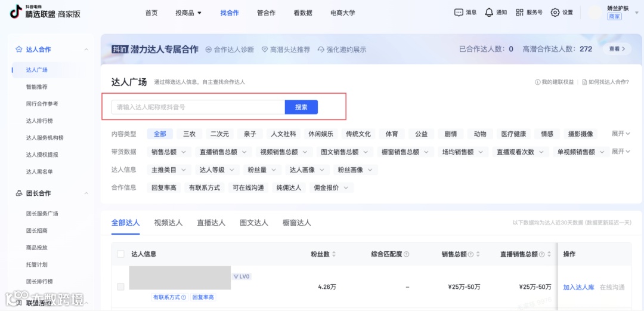Screen dimensions: 644x311
Task: Open the 电商大学 menu
Action: pos(342,13)
